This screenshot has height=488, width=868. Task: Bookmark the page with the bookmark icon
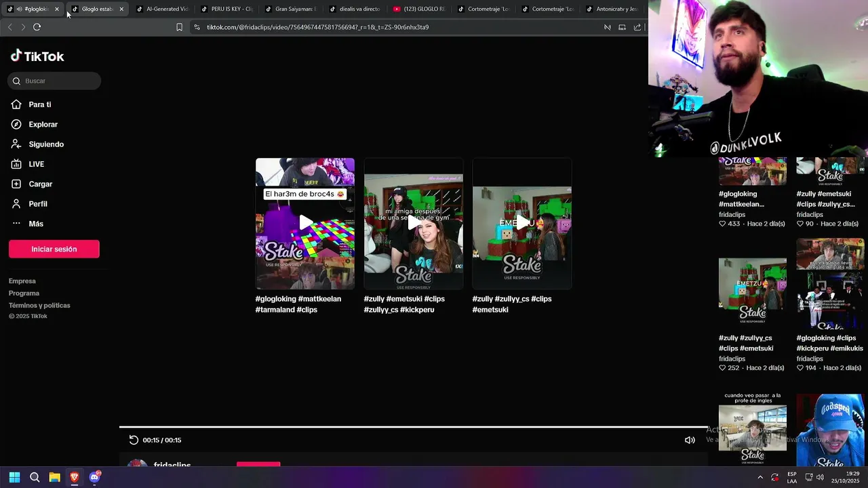(179, 27)
